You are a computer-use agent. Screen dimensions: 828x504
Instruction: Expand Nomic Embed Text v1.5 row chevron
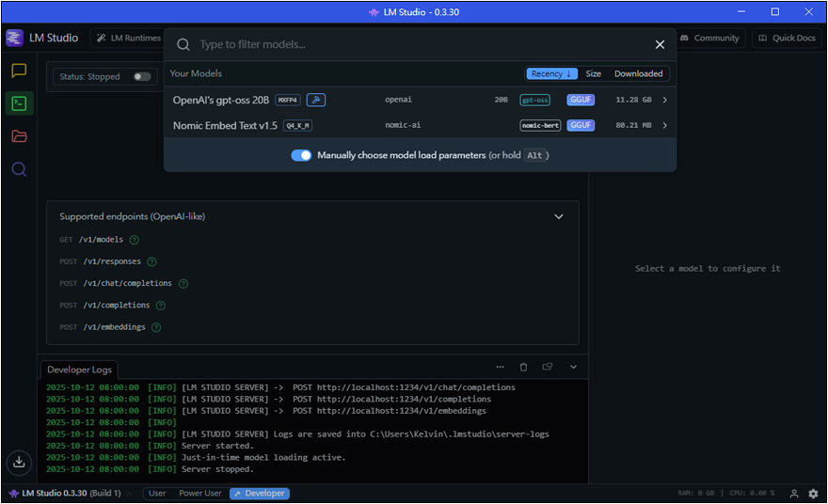(x=665, y=125)
